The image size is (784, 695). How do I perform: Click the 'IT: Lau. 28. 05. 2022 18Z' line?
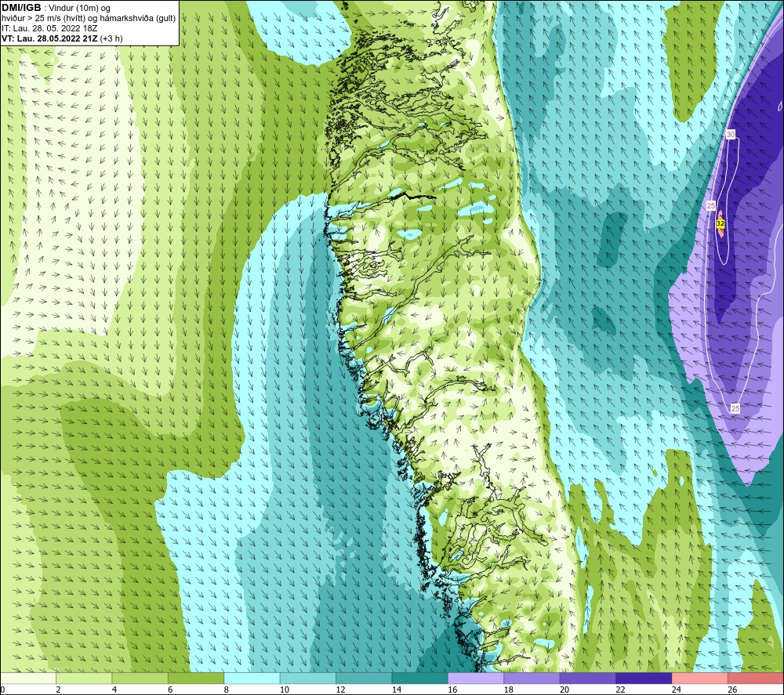49,28
